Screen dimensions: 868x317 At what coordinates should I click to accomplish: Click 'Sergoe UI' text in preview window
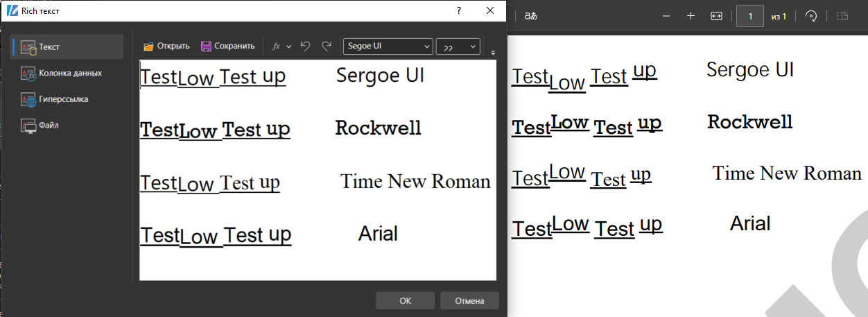pos(750,69)
